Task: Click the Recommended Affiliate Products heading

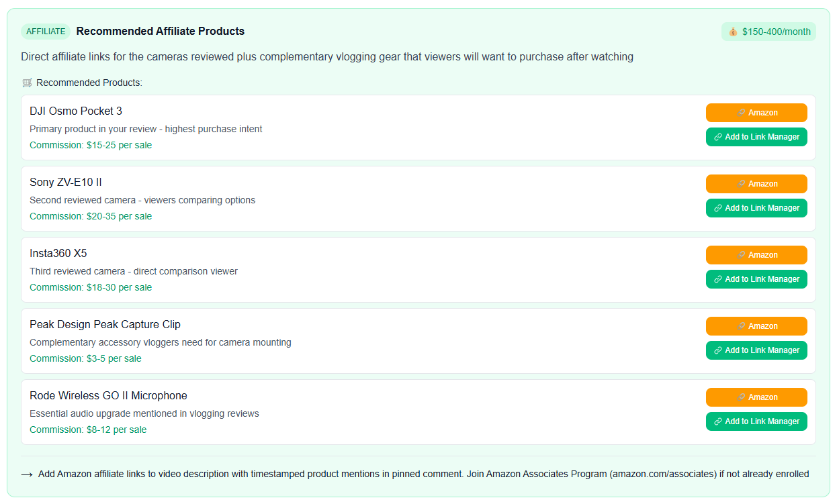Action: click(x=160, y=32)
